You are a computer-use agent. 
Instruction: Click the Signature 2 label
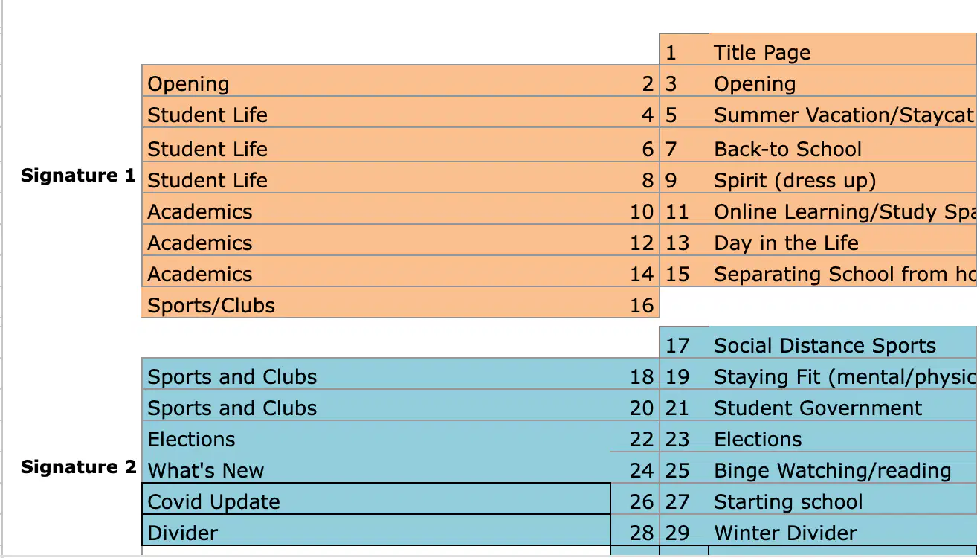[x=78, y=467]
